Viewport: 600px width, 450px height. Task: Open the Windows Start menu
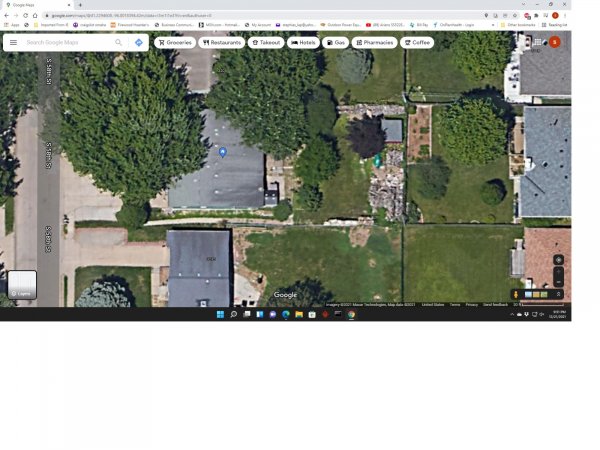[x=219, y=314]
